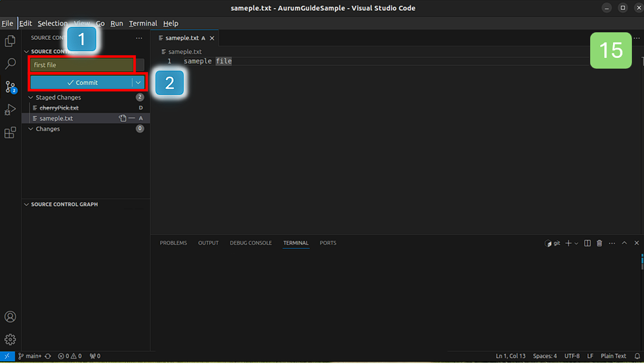Screen dimensions: 644x364
Task: Maximize the panel with the up chevron
Action: 624,243
